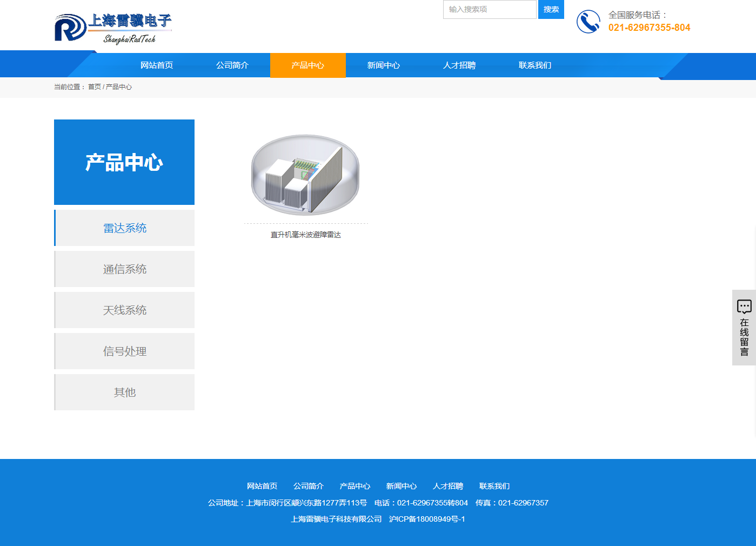Click 首页 in the breadcrumb

point(95,87)
